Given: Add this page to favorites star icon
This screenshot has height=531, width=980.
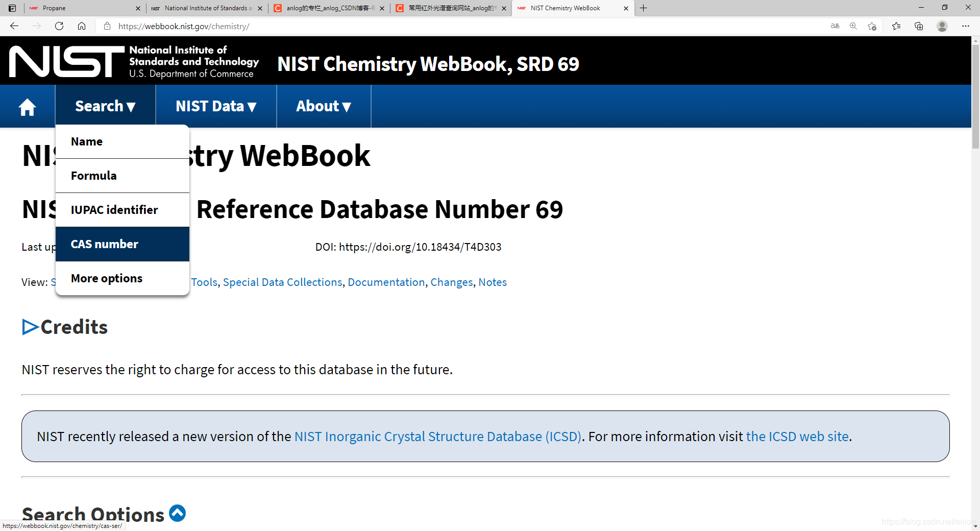Looking at the screenshot, I should click(x=872, y=26).
